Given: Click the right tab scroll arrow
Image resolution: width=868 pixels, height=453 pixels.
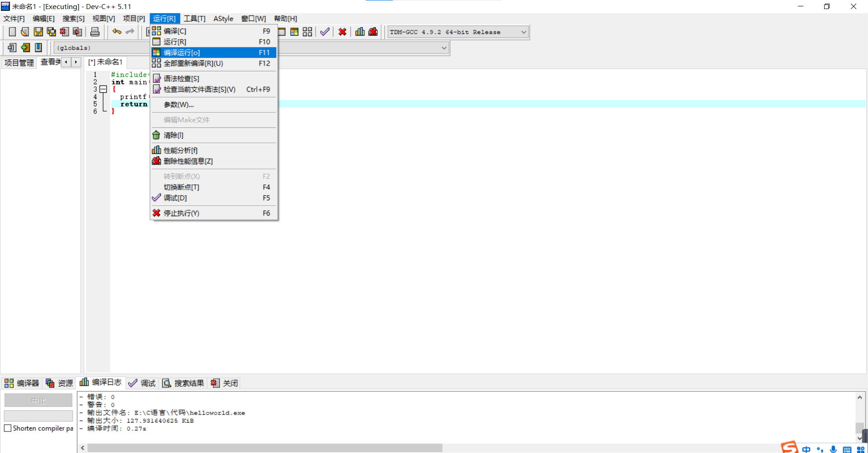Looking at the screenshot, I should [x=76, y=62].
